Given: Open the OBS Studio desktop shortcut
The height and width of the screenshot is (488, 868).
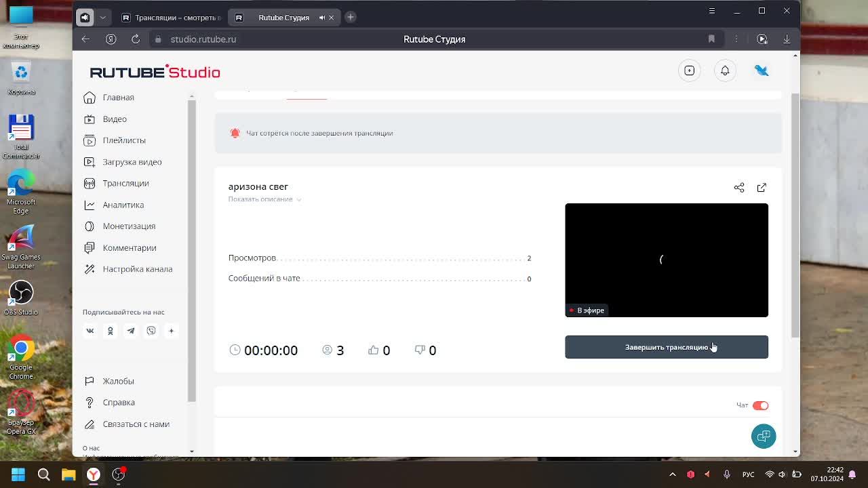Looking at the screenshot, I should tap(21, 298).
